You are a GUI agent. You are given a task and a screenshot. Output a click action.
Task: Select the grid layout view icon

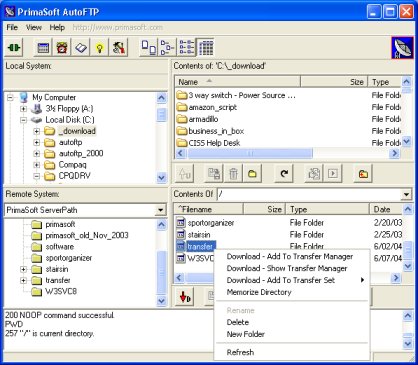pos(205,47)
